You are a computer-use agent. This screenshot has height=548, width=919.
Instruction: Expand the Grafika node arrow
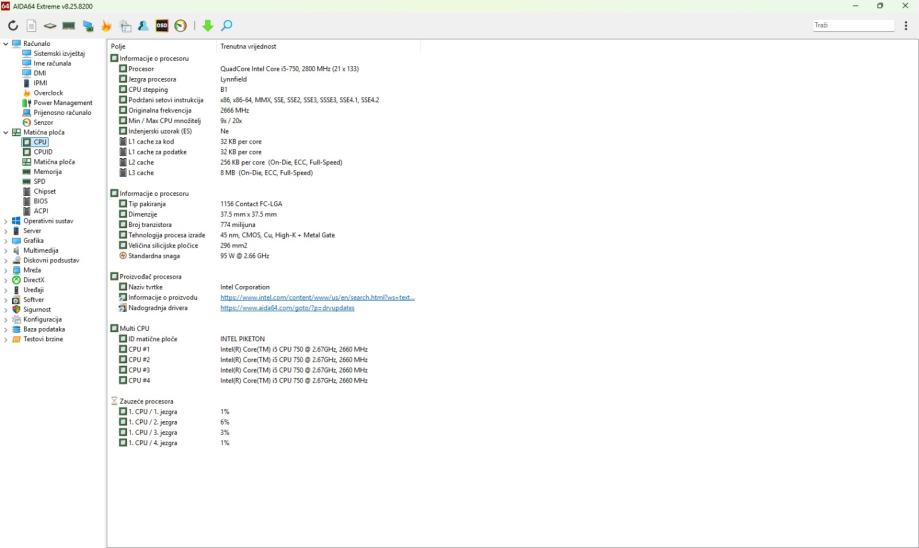(6, 240)
